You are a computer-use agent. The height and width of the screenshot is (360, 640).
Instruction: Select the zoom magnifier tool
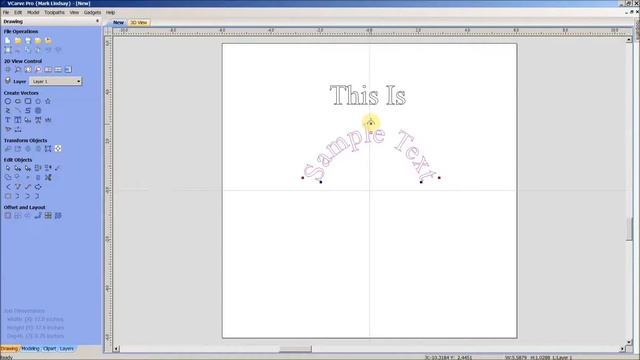pyautogui.click(x=18, y=70)
